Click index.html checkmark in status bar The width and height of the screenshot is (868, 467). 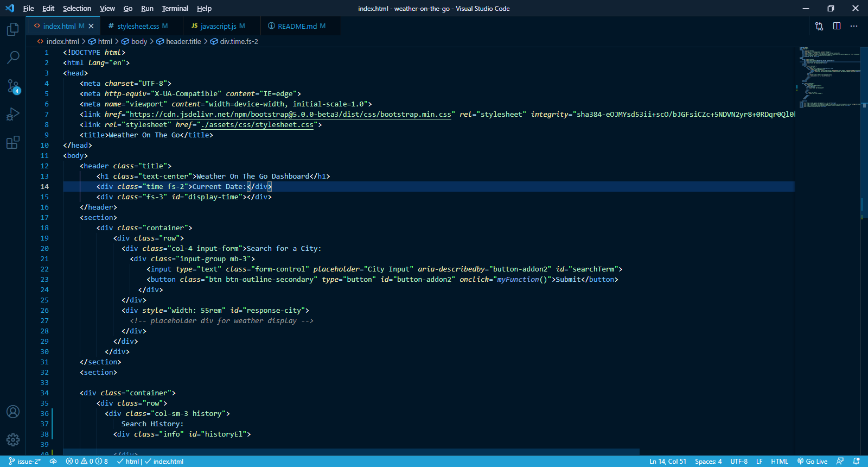coord(164,462)
